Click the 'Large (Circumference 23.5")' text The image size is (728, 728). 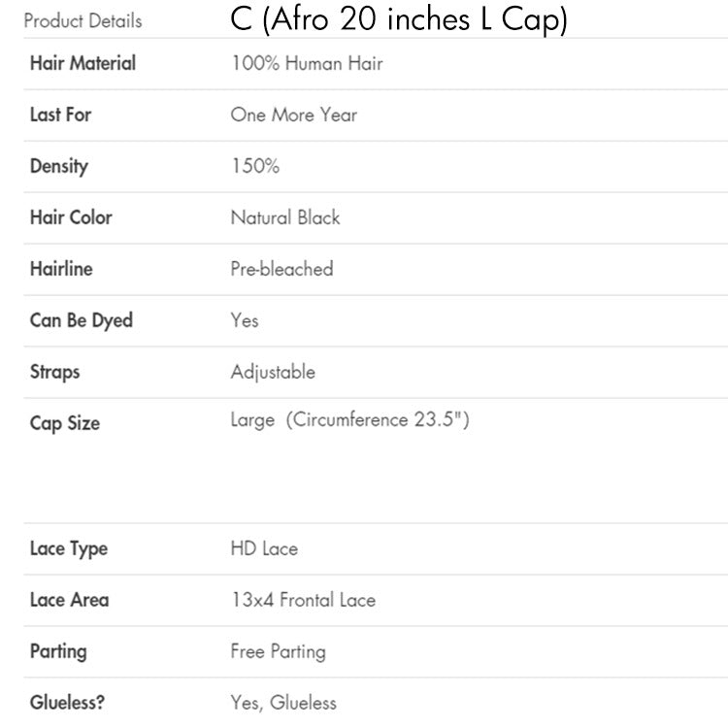(349, 420)
